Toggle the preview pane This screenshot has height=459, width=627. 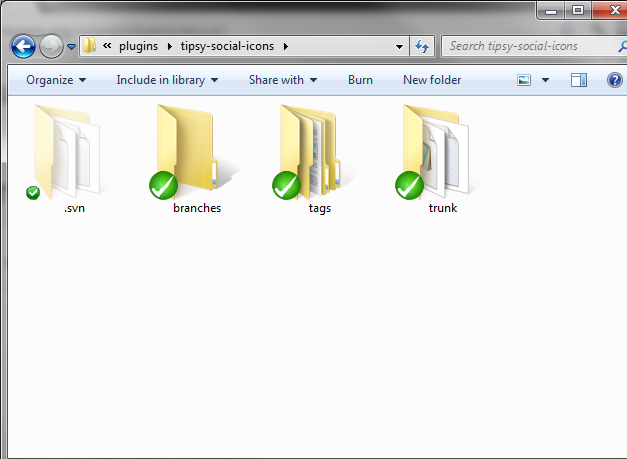click(x=579, y=80)
